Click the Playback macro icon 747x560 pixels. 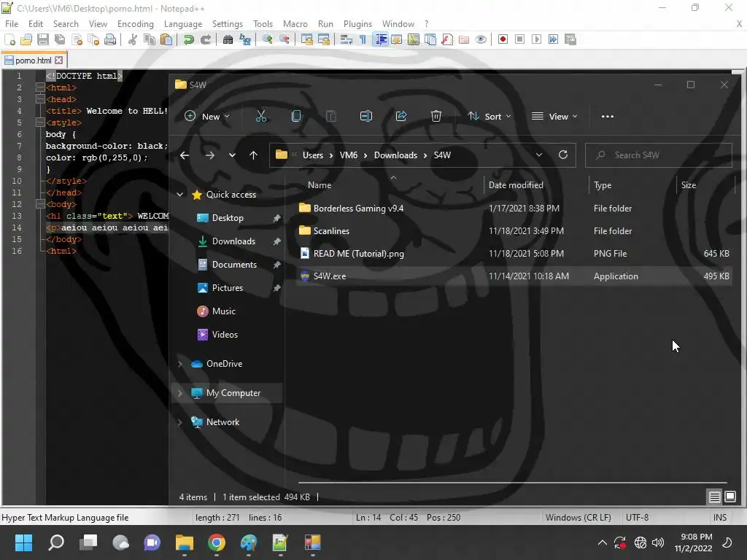[x=536, y=39]
